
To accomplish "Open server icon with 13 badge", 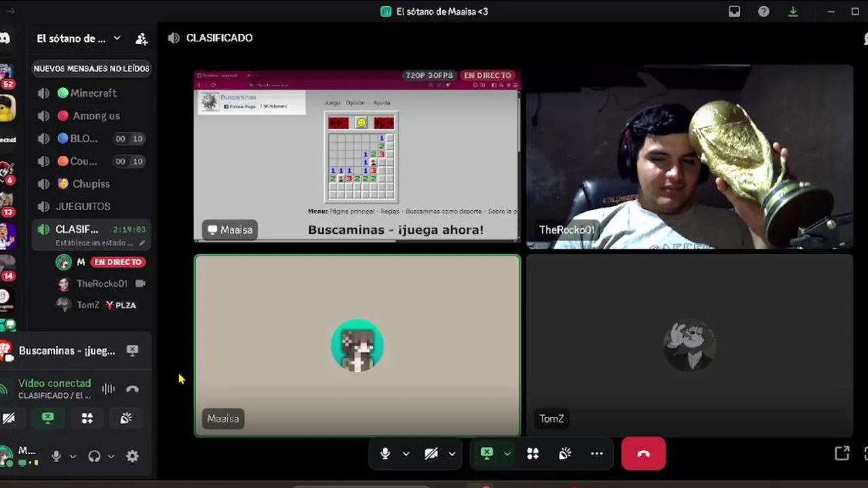I will point(5,203).
